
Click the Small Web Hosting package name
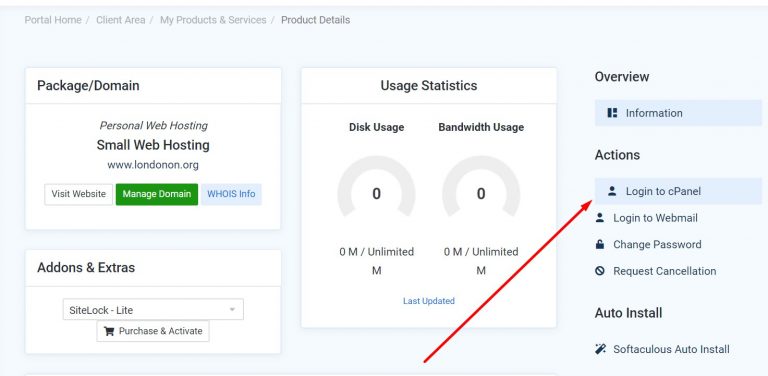[153, 145]
